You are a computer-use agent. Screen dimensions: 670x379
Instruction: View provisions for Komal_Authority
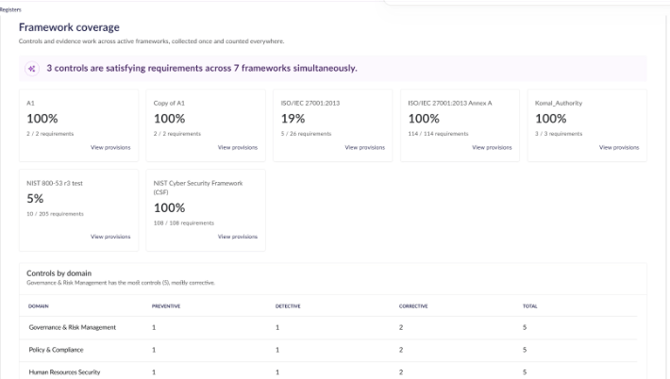(619, 147)
